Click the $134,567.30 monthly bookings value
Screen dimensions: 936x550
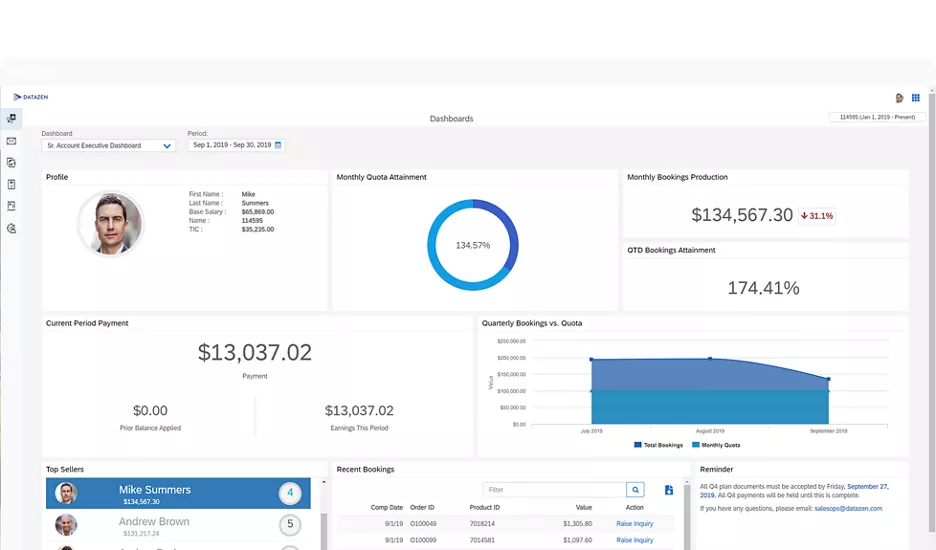(742, 215)
